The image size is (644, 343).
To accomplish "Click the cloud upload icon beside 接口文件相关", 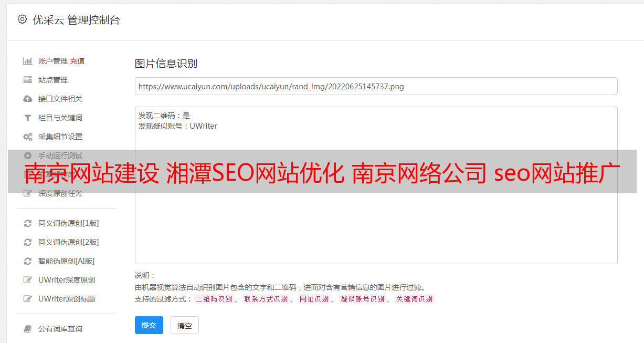I will pyautogui.click(x=28, y=99).
